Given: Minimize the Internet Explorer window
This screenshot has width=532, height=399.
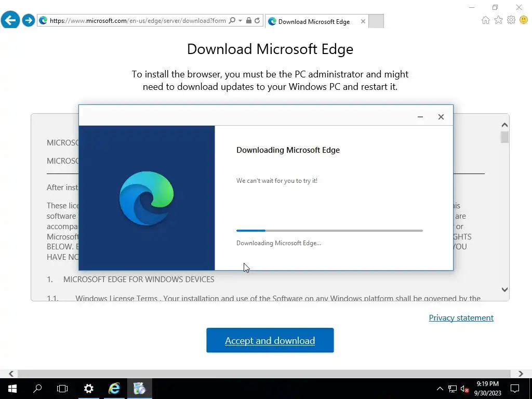Looking at the screenshot, I should 472,7.
